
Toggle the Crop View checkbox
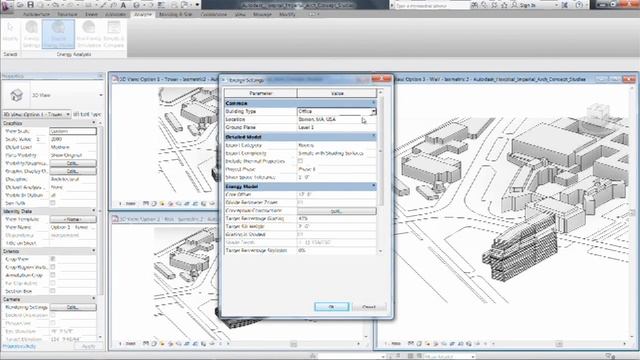click(x=53, y=259)
